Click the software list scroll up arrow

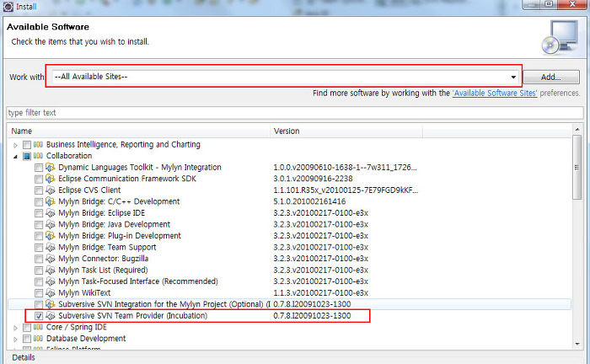[577, 130]
